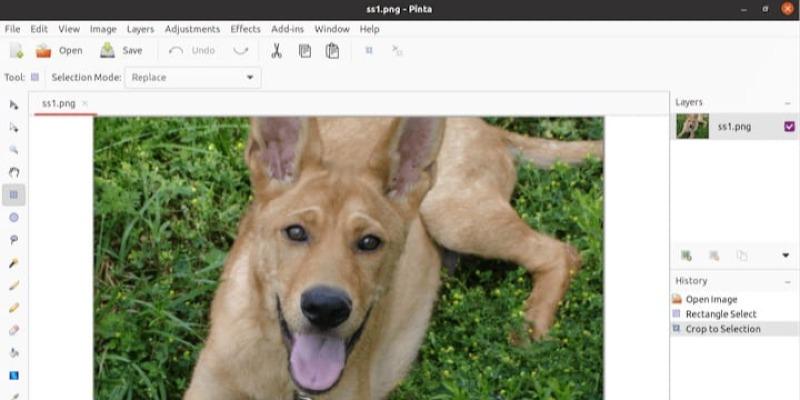Image resolution: width=800 pixels, height=400 pixels.
Task: Click the Cut scissors icon
Action: [277, 51]
